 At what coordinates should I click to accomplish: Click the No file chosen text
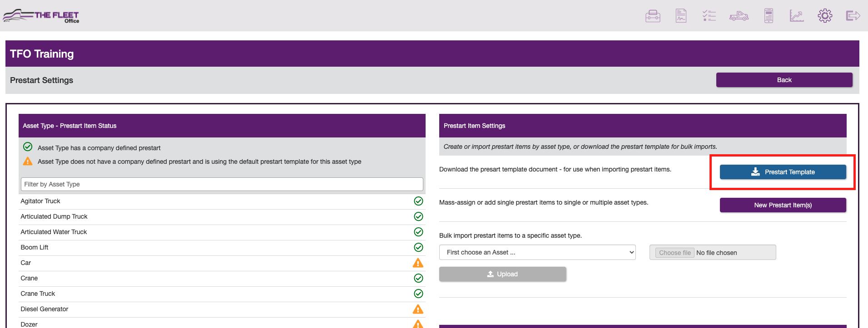(717, 253)
